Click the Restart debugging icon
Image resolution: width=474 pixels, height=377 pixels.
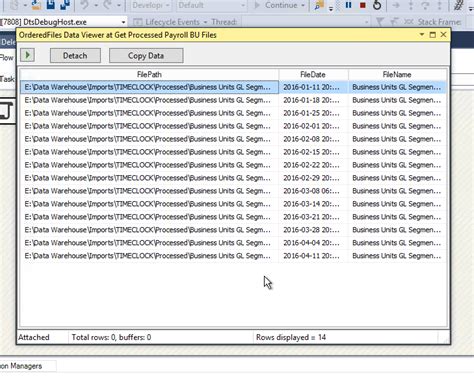[377, 5]
